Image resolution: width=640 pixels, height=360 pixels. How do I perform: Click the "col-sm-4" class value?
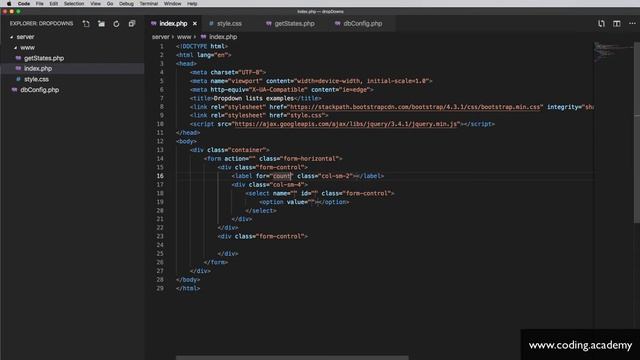point(287,184)
